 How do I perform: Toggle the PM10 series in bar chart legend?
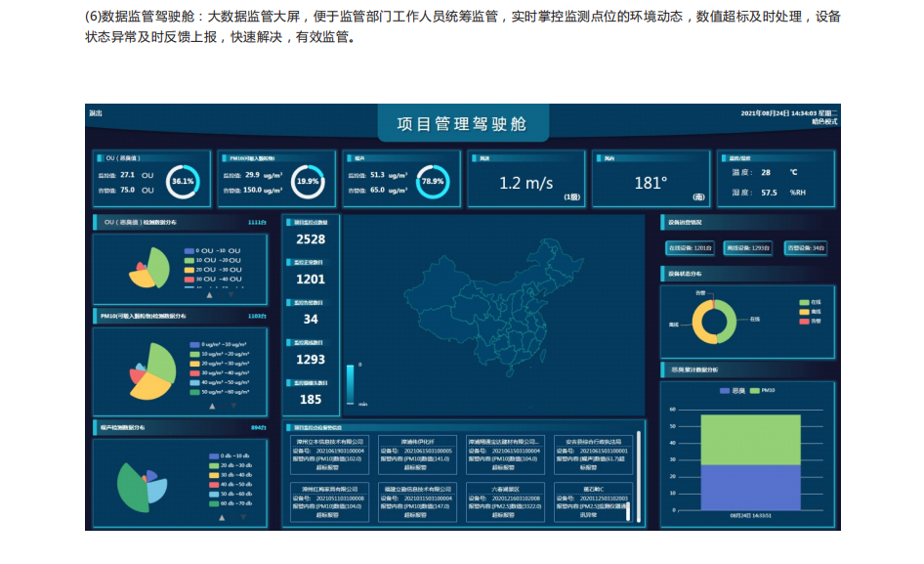tap(763, 391)
